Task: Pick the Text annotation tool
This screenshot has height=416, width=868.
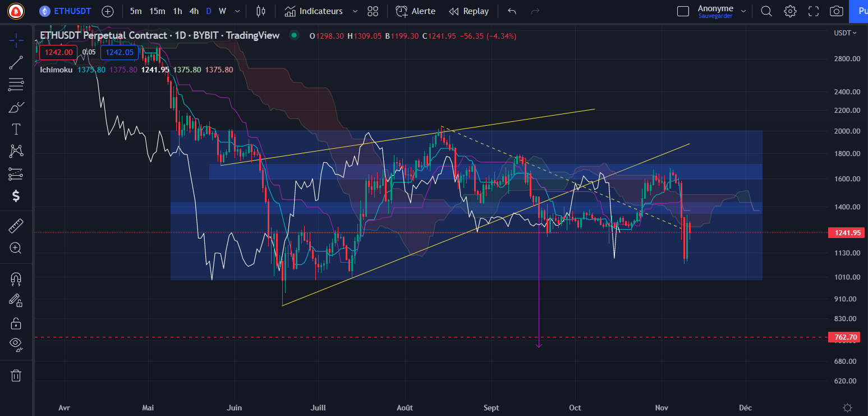Action: (x=16, y=130)
